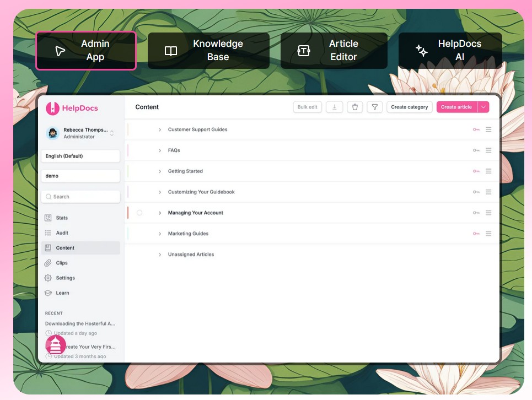Screen dimensions: 532x400
Task: Click Create article button
Action: coord(456,107)
